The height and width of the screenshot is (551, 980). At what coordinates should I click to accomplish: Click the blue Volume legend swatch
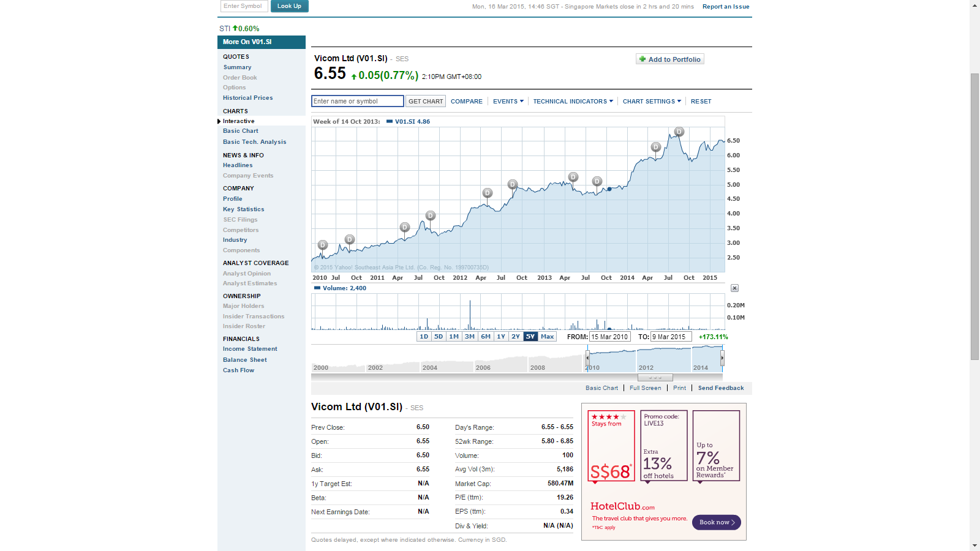coord(317,288)
